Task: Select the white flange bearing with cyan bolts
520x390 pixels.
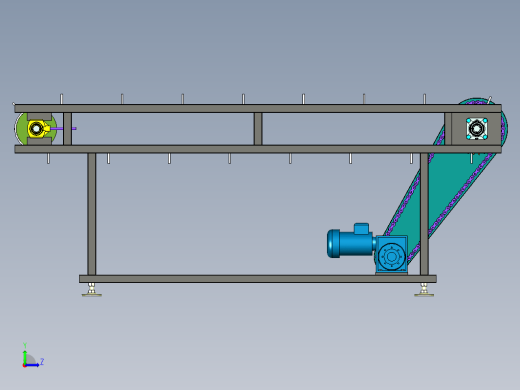Action: click(477, 129)
